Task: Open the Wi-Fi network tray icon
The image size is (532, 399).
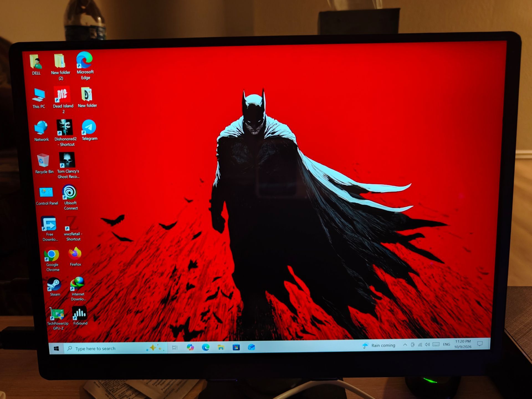Action: [420, 345]
